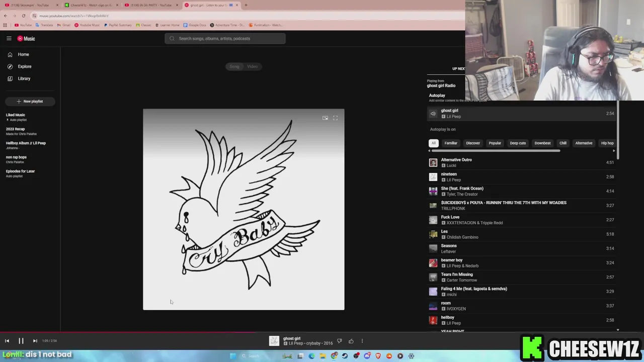644x362 pixels.
Task: Click queue chip row horizontal scrollbar
Action: coord(495,151)
